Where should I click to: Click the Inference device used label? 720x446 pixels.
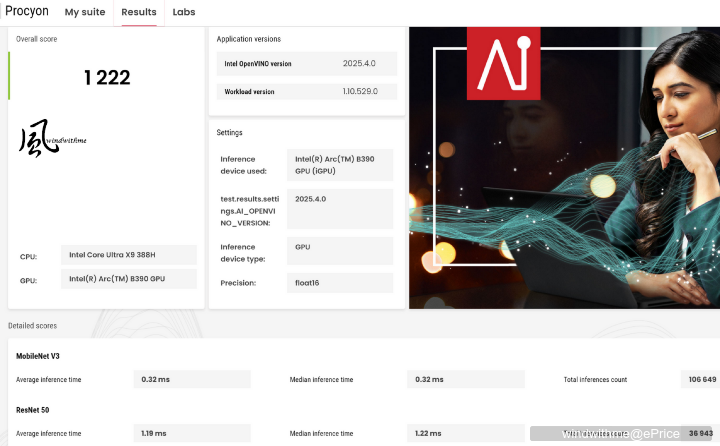coord(243,165)
